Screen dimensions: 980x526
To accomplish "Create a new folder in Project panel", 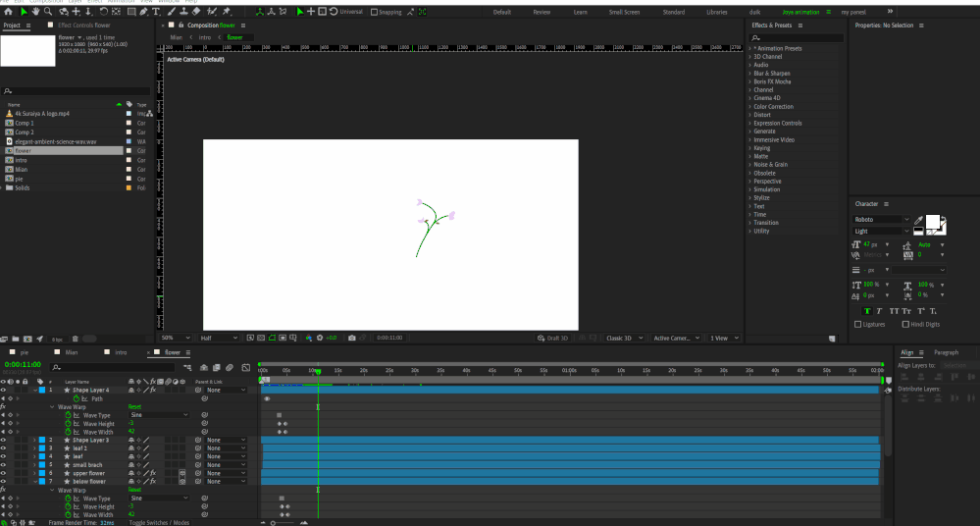I will coord(15,339).
